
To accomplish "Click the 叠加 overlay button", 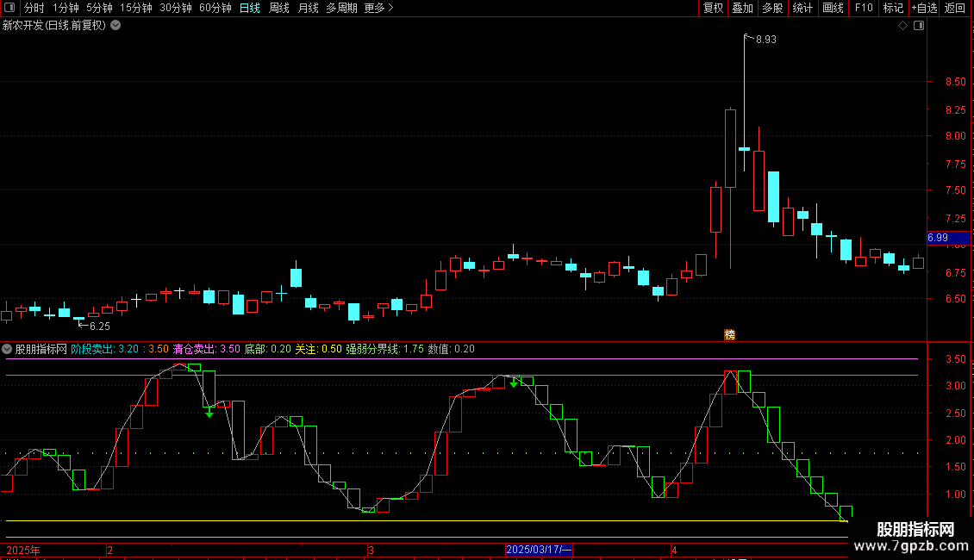I will coord(742,8).
